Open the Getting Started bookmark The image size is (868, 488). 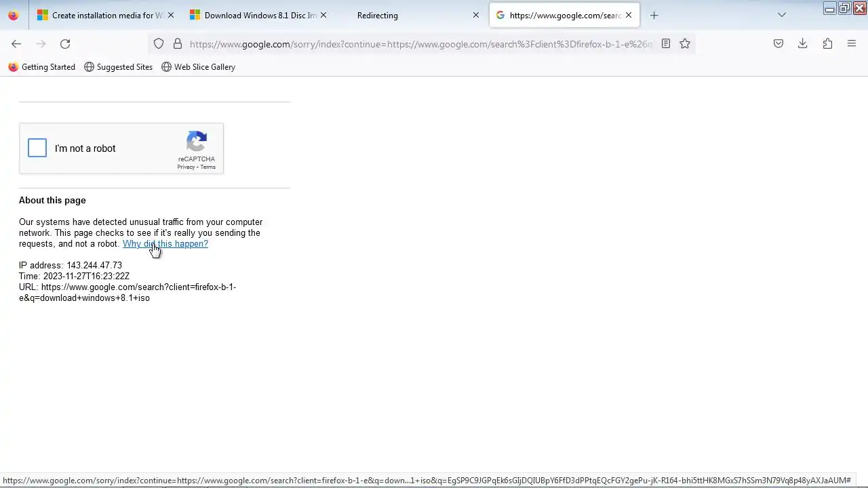coord(41,67)
